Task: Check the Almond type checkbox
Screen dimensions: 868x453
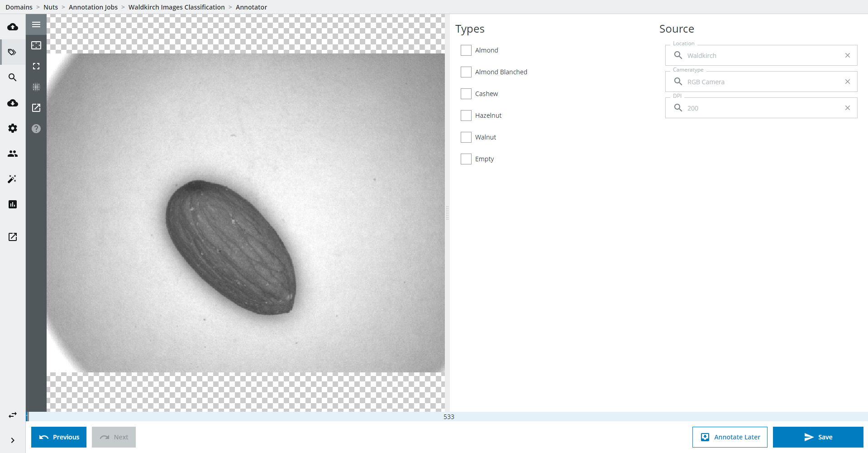Action: click(x=466, y=50)
